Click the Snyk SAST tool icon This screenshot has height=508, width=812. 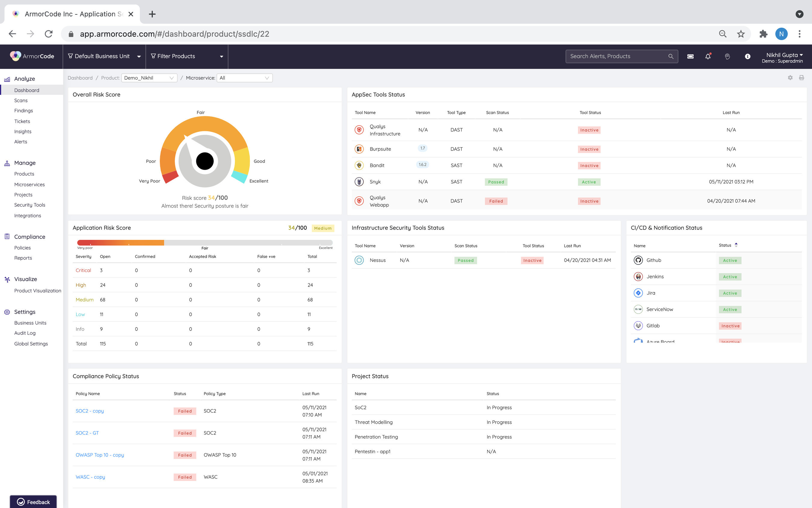359,181
